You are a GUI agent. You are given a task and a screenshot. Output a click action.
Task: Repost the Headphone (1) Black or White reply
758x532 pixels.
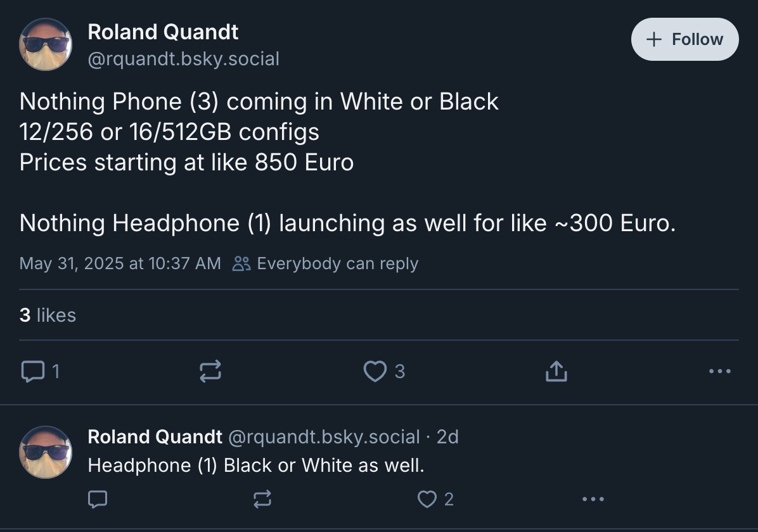pyautogui.click(x=262, y=499)
